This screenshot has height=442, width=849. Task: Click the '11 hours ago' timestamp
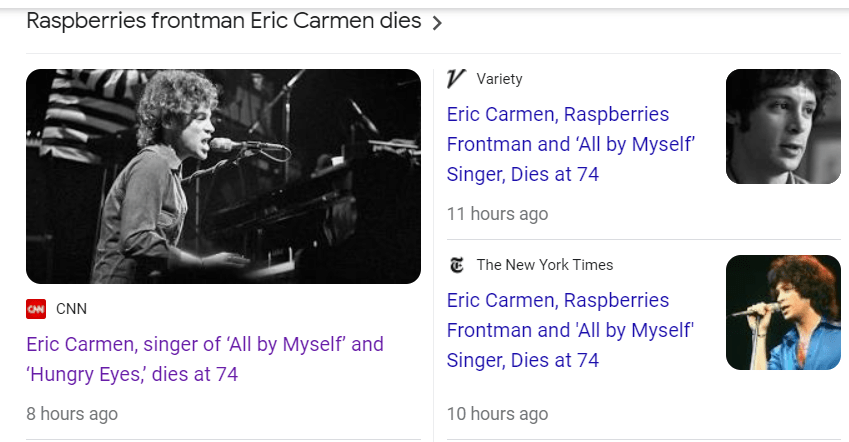(497, 214)
